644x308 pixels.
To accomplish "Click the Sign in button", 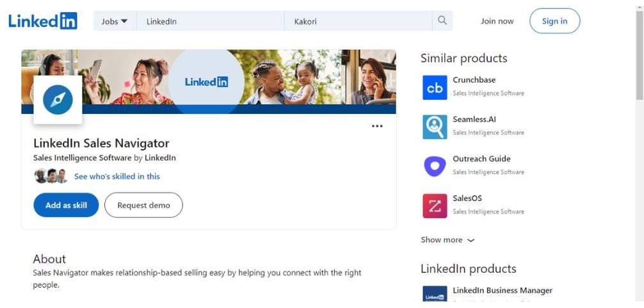I will point(554,21).
